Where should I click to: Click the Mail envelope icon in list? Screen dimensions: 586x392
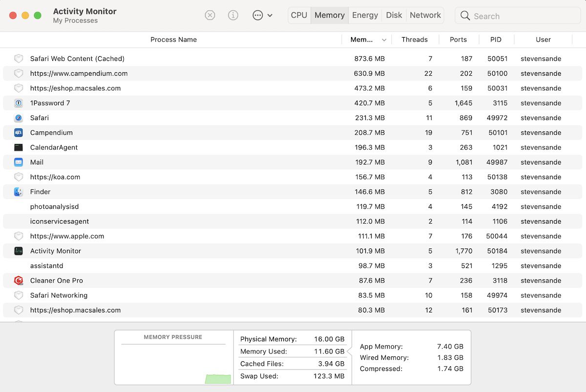19,162
